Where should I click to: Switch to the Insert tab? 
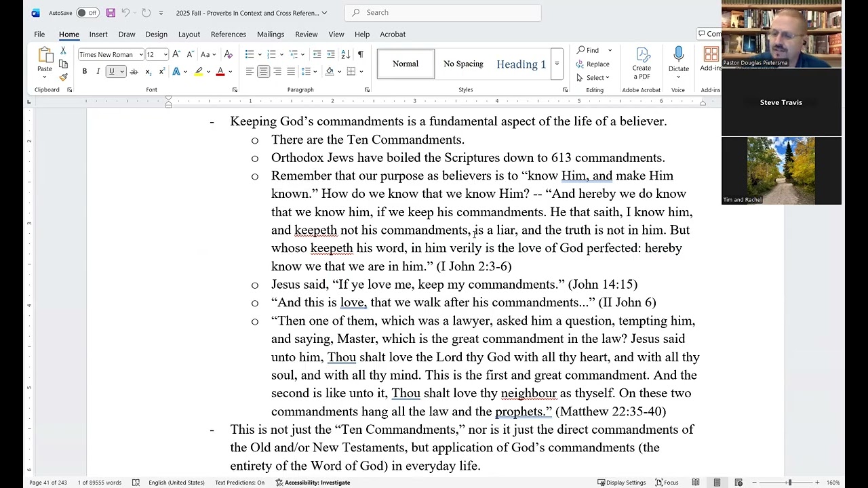(98, 34)
